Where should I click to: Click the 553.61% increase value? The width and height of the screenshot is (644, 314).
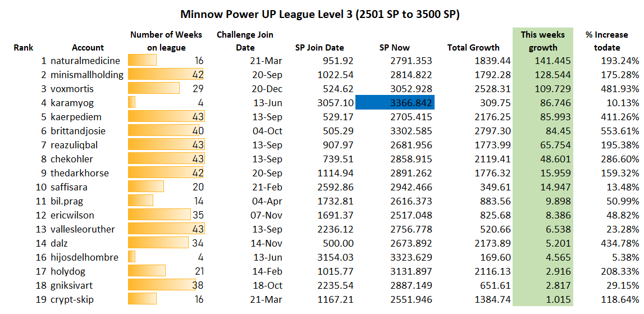click(620, 131)
